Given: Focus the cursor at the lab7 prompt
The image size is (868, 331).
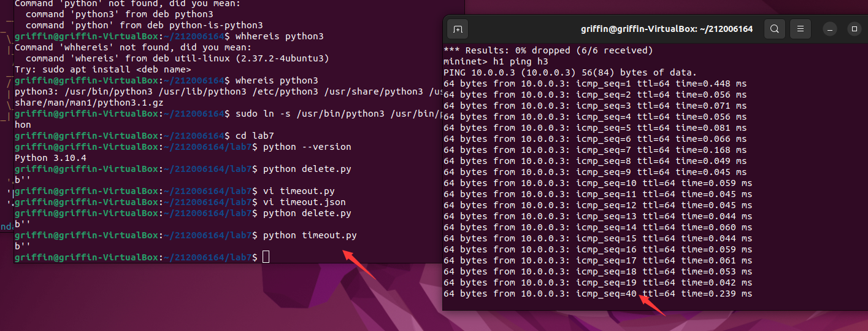Looking at the screenshot, I should tap(266, 257).
